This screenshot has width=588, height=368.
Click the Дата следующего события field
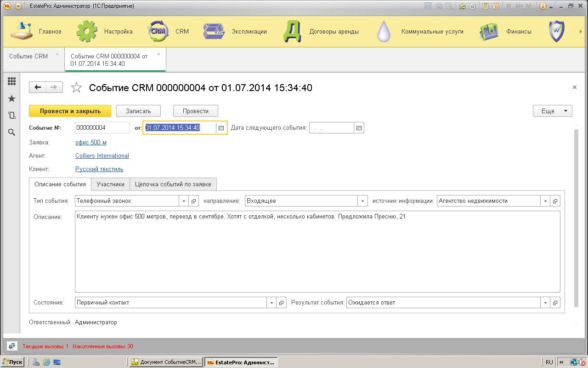(332, 128)
